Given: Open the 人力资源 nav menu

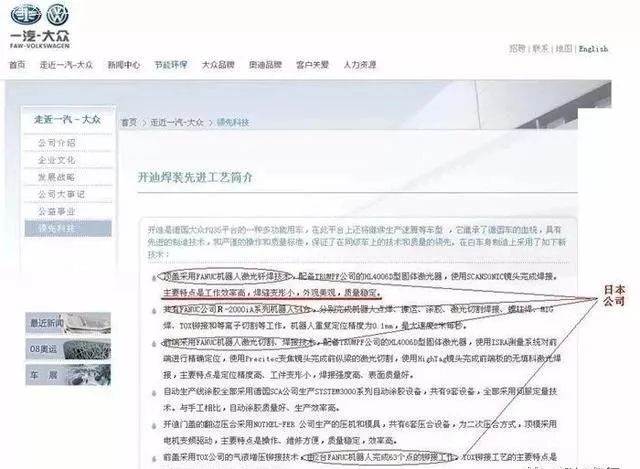Looking at the screenshot, I should pos(360,64).
